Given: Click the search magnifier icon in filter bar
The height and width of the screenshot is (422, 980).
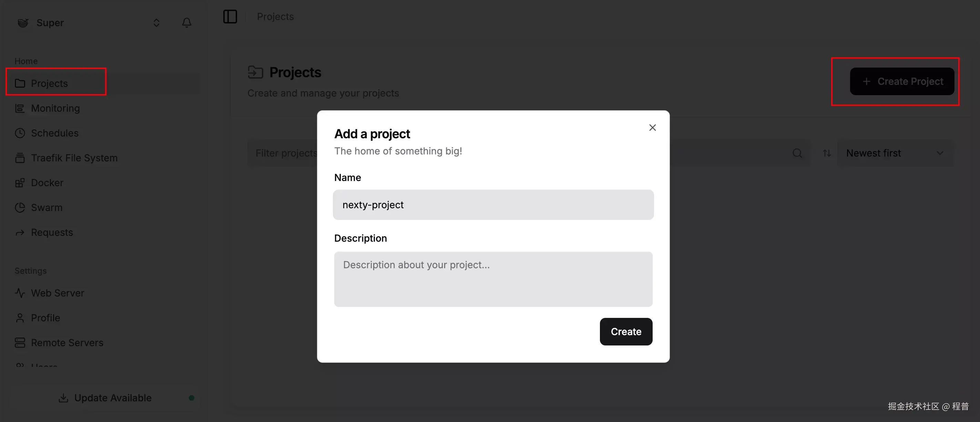Looking at the screenshot, I should 797,153.
